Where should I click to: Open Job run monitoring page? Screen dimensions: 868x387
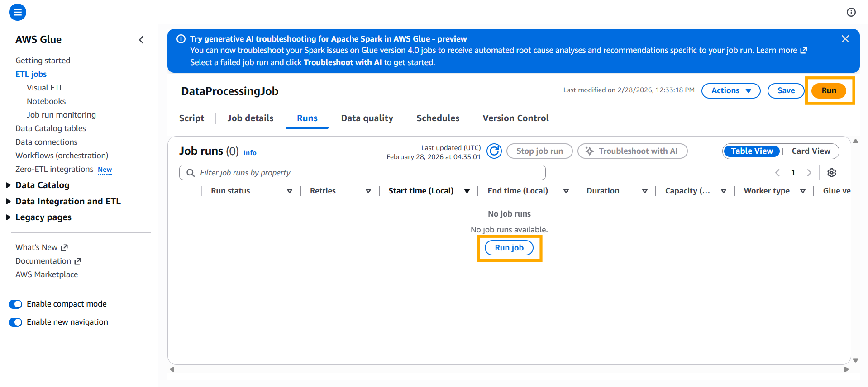pyautogui.click(x=61, y=115)
